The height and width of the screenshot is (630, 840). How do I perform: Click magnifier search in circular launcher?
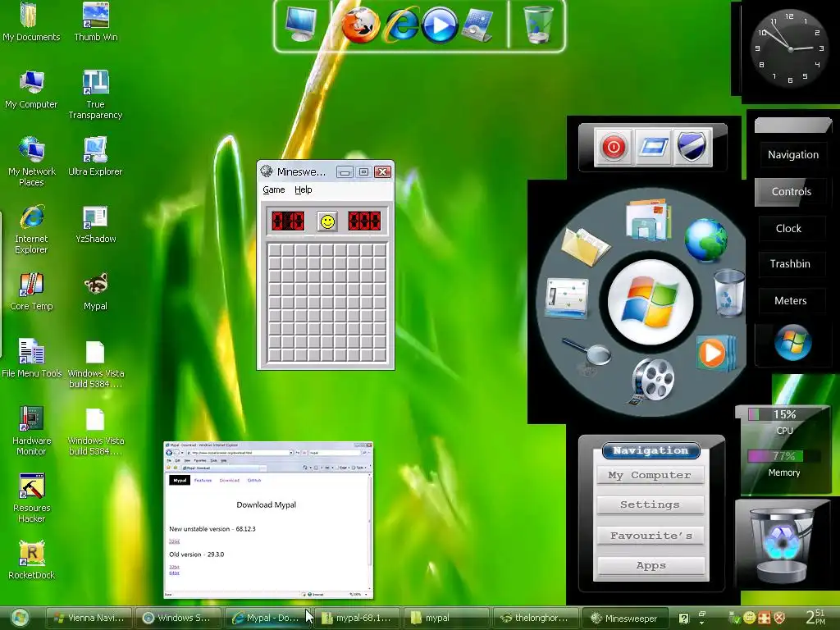click(587, 354)
